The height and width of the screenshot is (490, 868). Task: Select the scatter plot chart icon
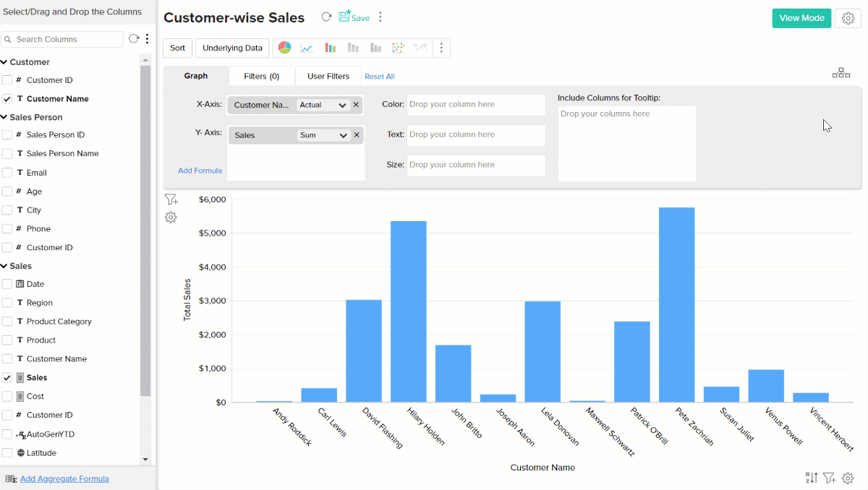click(x=398, y=48)
